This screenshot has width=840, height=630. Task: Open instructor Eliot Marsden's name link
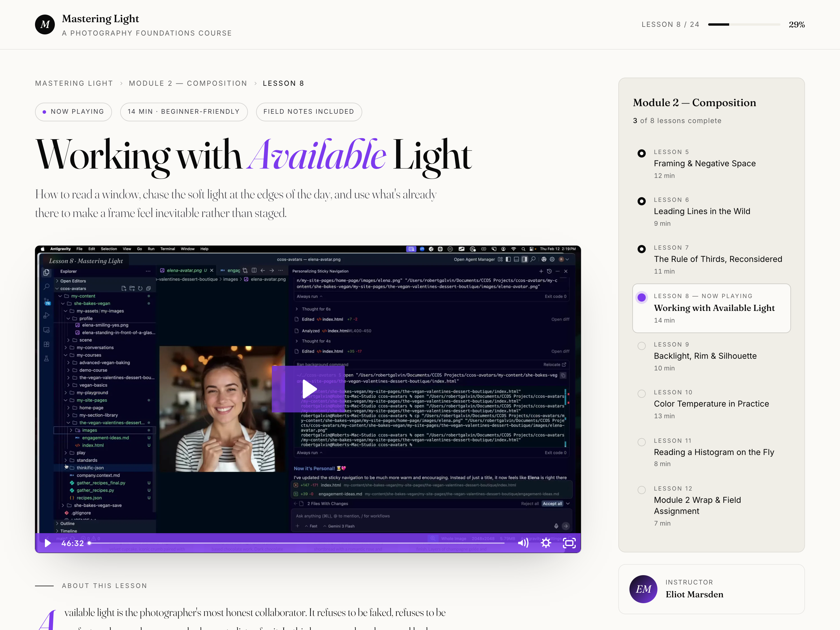point(694,594)
